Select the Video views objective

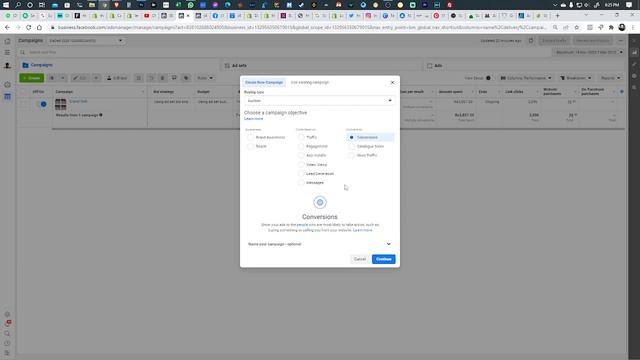point(313,164)
